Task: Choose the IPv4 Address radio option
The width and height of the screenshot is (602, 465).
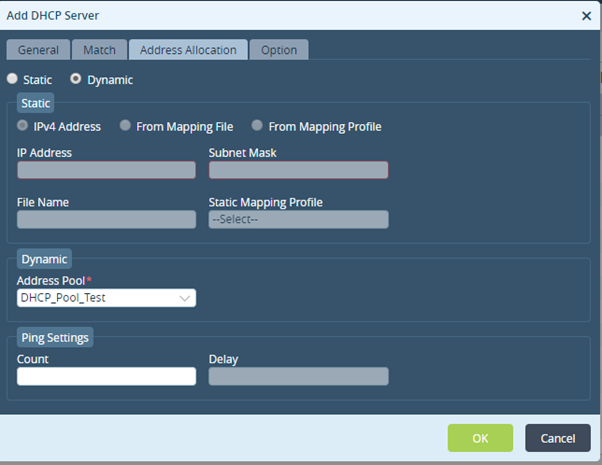Action: click(x=23, y=126)
